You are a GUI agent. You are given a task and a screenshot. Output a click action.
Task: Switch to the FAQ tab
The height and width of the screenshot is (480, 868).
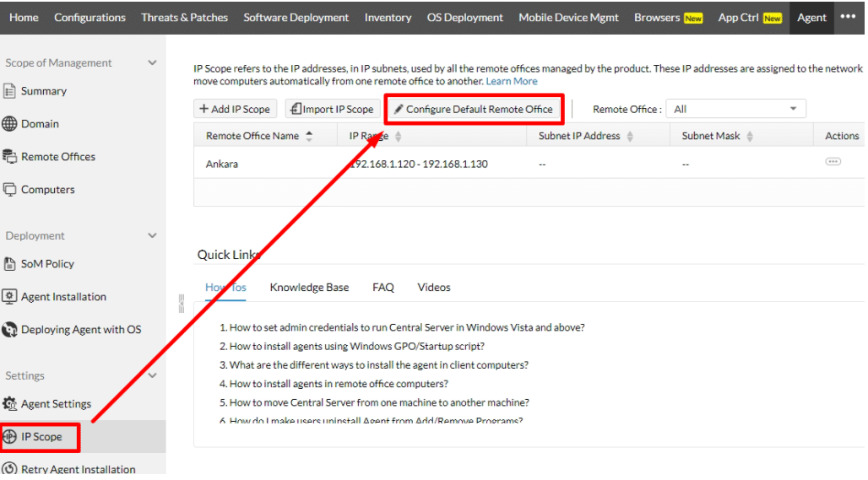click(x=383, y=288)
